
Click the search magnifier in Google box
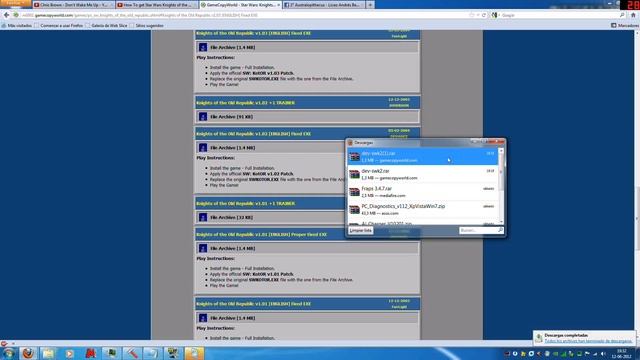tap(622, 15)
